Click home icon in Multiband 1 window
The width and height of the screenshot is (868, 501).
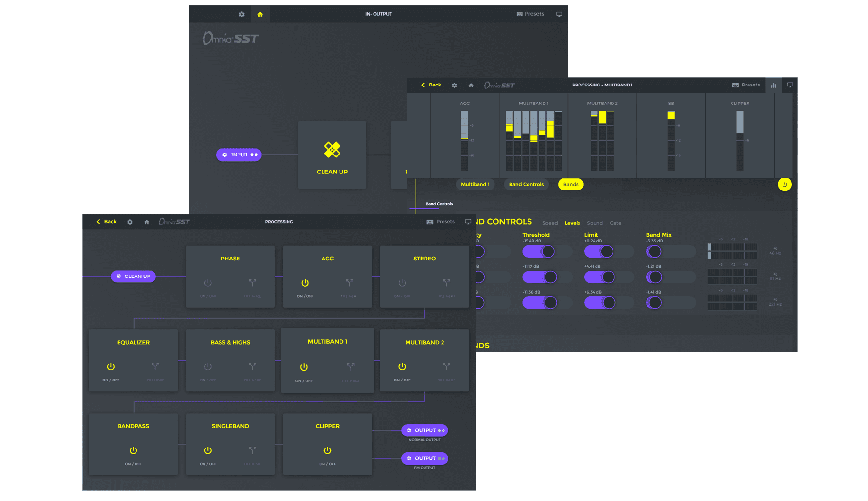coord(471,85)
